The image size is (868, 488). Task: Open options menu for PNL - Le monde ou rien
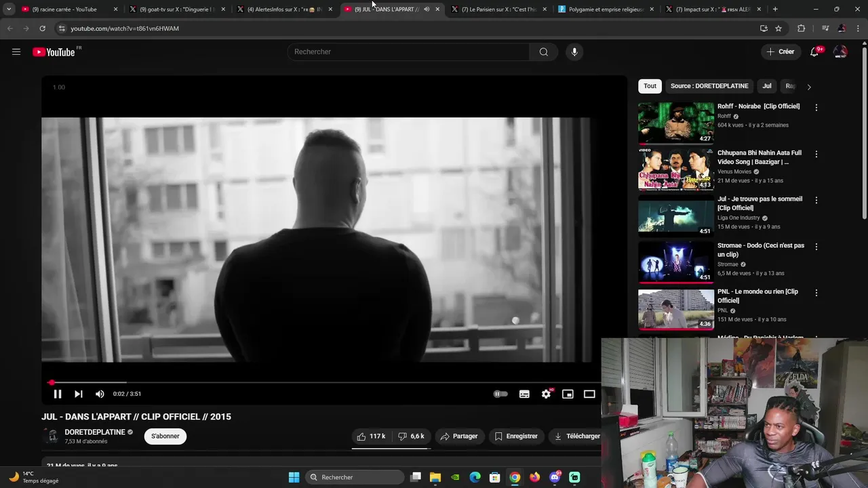816,293
